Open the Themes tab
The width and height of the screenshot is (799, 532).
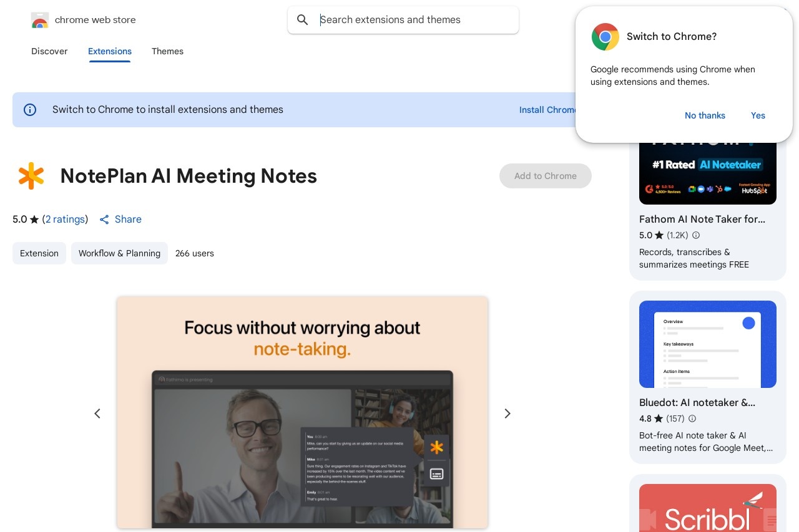pos(167,51)
